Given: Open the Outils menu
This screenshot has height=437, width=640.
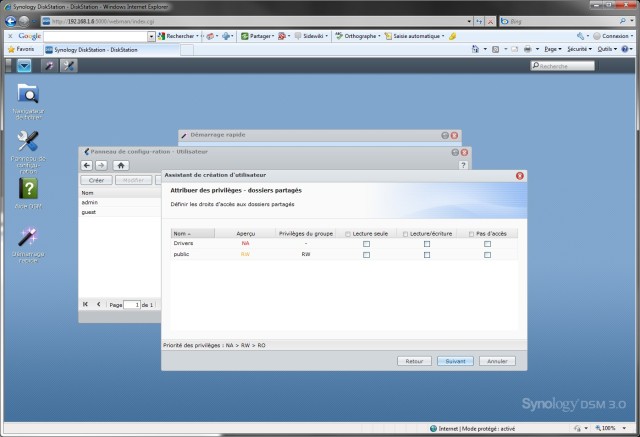Looking at the screenshot, I should pyautogui.click(x=607, y=49).
